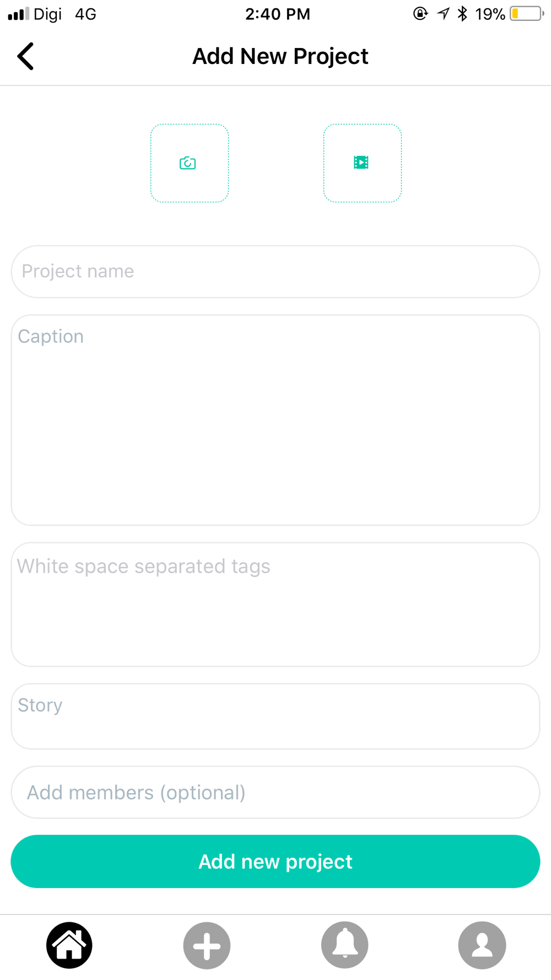Focus the Project name field
This screenshot has height=980, width=551.
[x=275, y=272]
